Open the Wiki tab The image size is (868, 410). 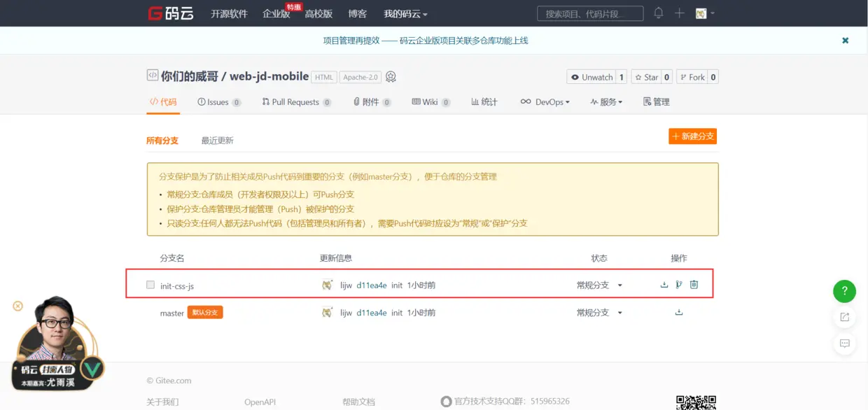tap(431, 102)
